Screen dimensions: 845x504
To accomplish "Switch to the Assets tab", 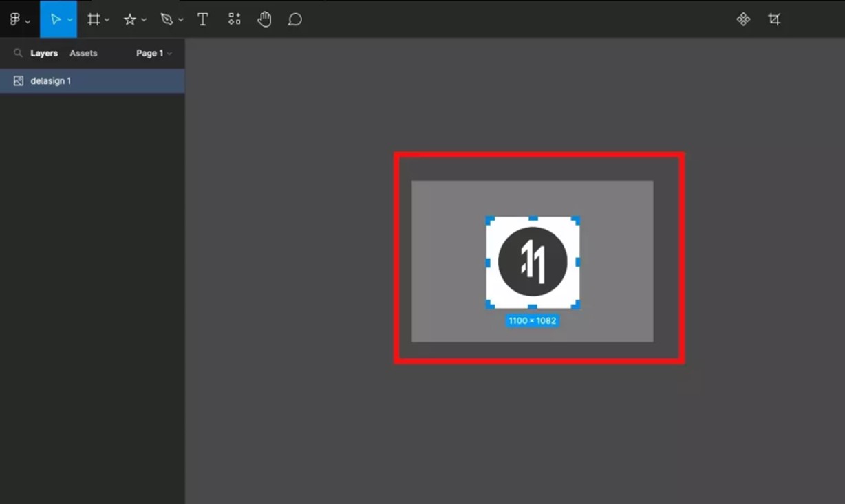I will coord(83,53).
